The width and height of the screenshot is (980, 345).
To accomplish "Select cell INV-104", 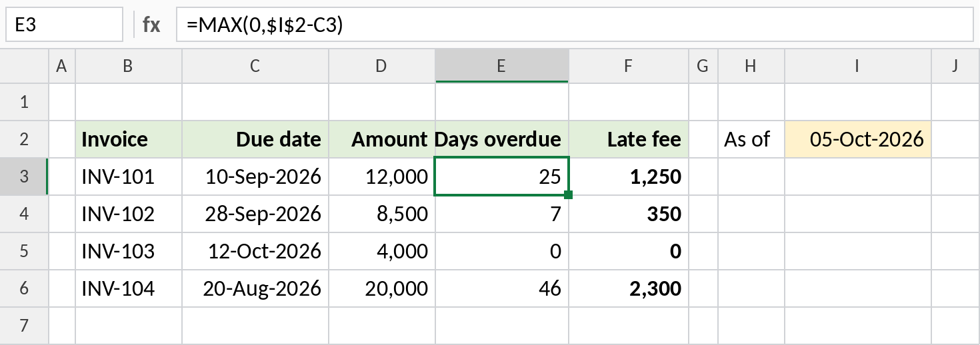I will 129,288.
